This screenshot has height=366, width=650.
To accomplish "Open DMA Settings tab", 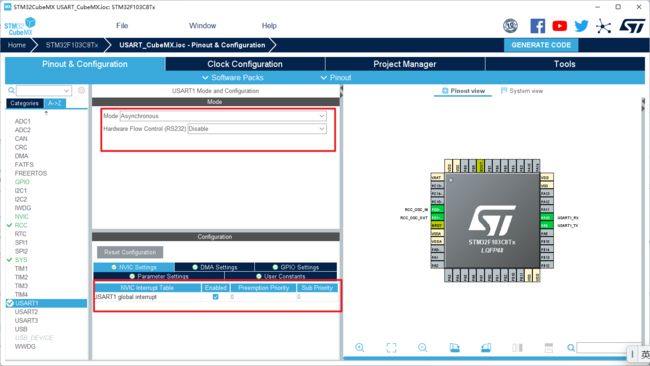I will (x=215, y=267).
